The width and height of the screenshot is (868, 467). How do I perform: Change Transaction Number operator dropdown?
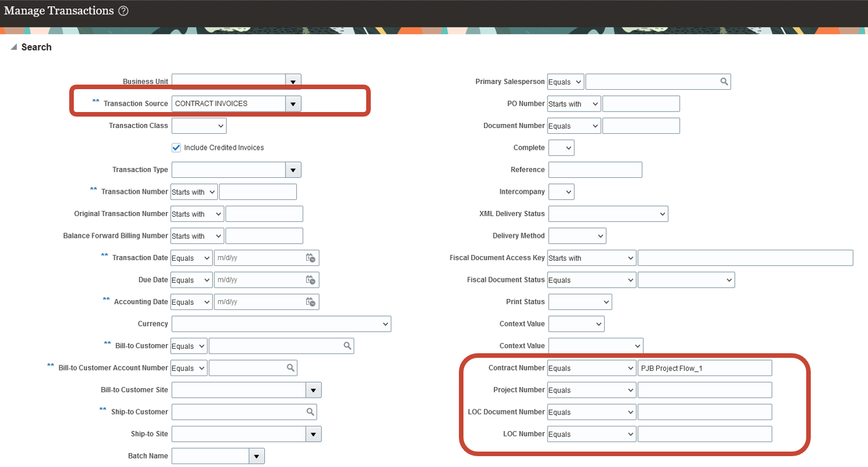point(194,192)
